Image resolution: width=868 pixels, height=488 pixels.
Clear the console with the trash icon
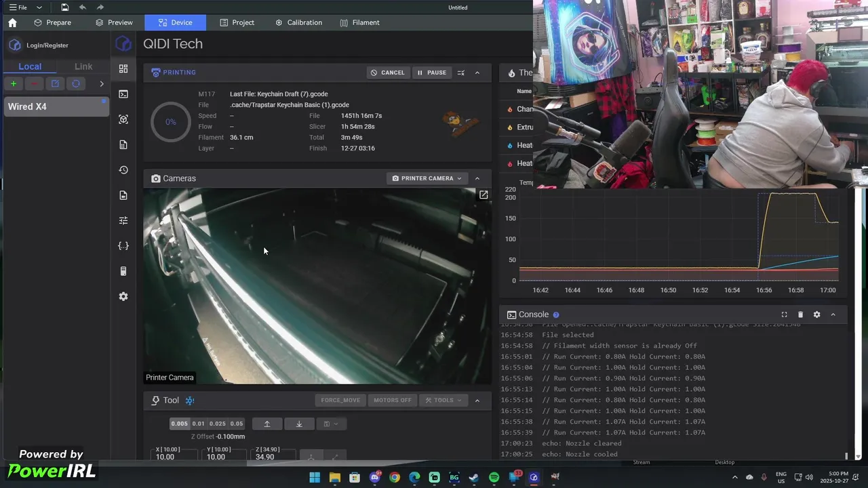(x=800, y=314)
